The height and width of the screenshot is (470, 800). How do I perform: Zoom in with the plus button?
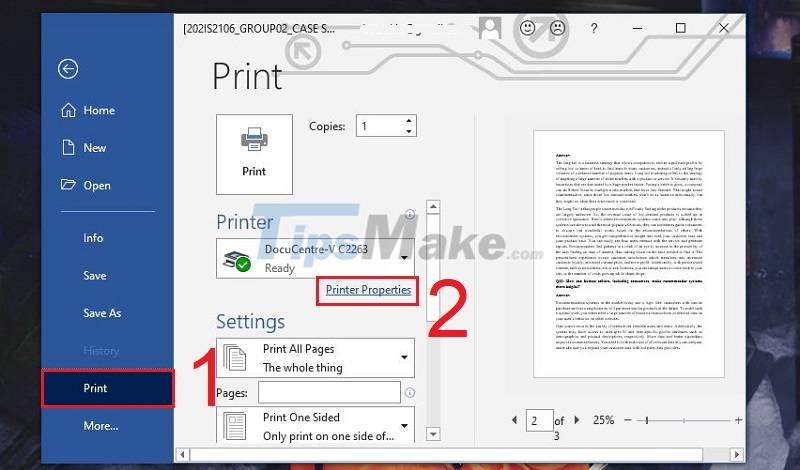[x=738, y=420]
